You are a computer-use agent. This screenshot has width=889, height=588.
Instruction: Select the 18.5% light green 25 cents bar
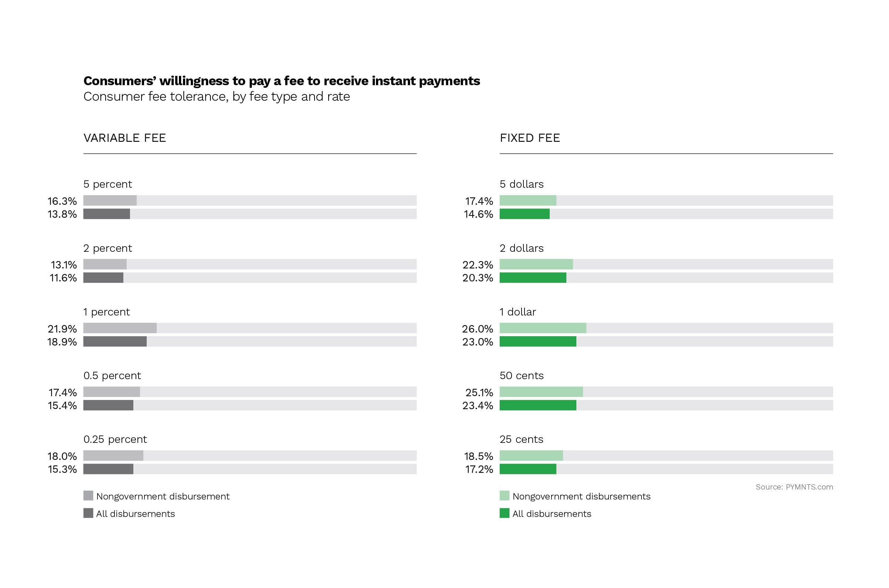click(x=531, y=455)
